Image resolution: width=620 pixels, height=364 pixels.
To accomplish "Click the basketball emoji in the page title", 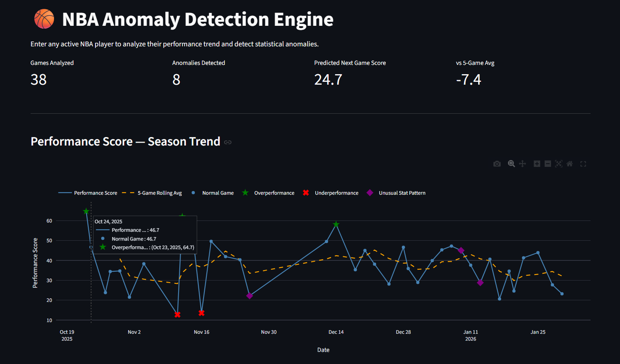I will [44, 19].
